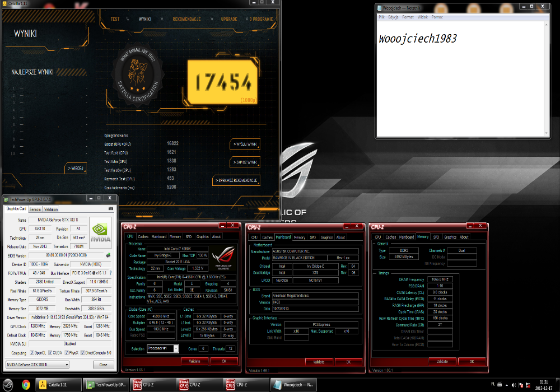Image resolution: width=560 pixels, height=392 pixels.
Task: Click the ROG logo in CPU-Z CPU window
Action: [x=223, y=257]
